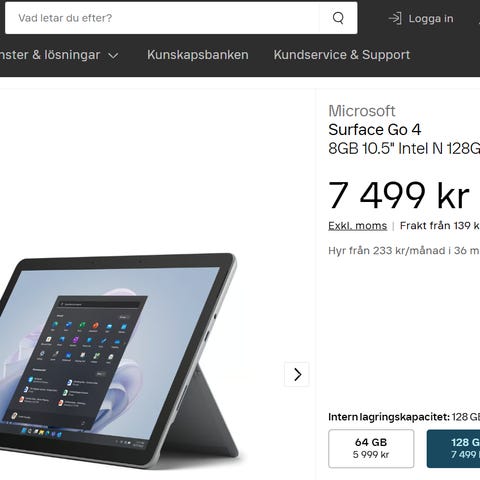Click the Surface Go 4 product title
The height and width of the screenshot is (480, 480).
(374, 130)
